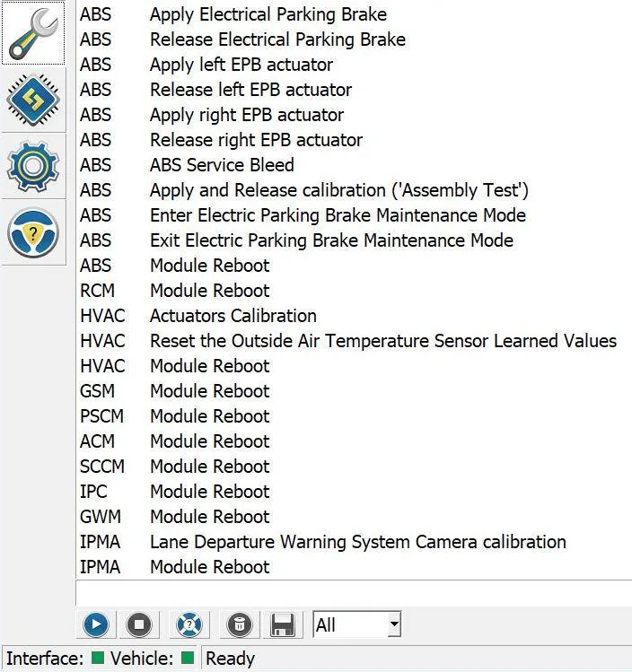Open the wrench service procedures section
632x672 pixels.
[x=33, y=33]
